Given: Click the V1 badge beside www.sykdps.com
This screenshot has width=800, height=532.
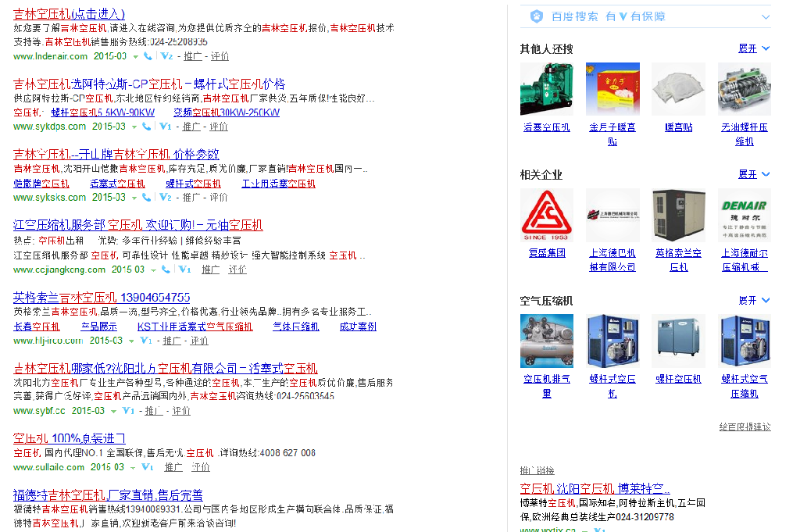Looking at the screenshot, I should (166, 127).
